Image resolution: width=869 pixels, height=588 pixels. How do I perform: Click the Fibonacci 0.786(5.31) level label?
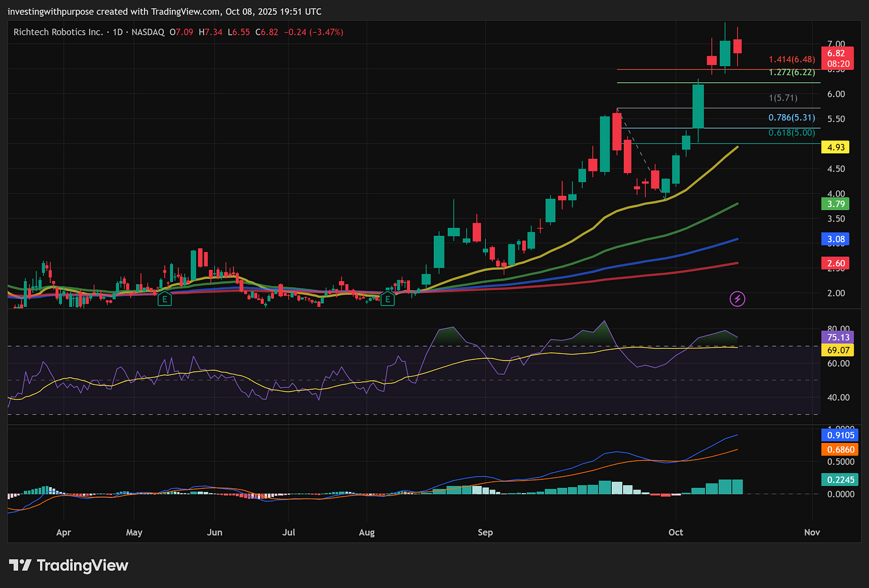pos(792,118)
